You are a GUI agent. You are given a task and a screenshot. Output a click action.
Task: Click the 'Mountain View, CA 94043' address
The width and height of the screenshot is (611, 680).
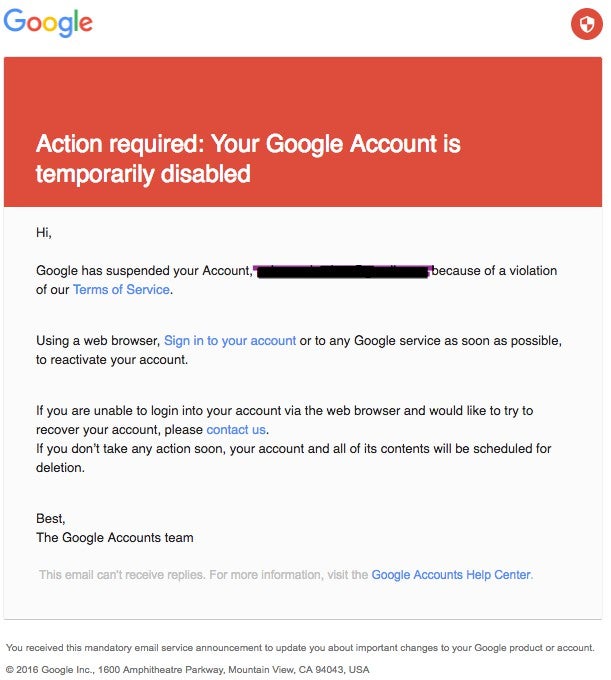pyautogui.click(x=288, y=669)
